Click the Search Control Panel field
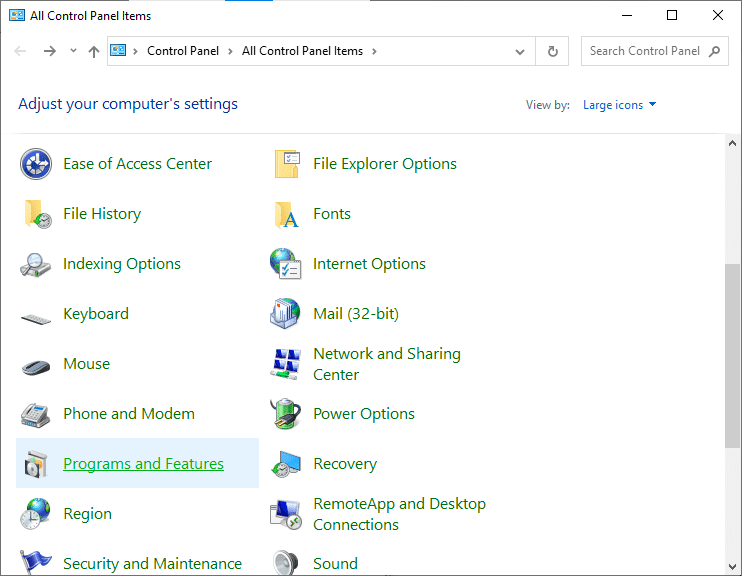 pyautogui.click(x=645, y=51)
